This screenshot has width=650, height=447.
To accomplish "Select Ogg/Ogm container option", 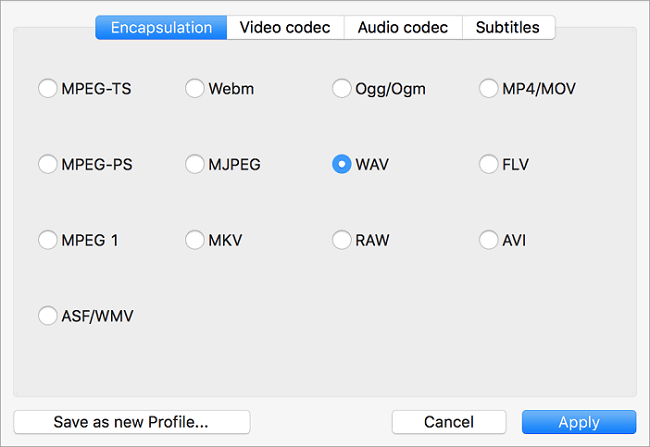I will click(x=341, y=89).
